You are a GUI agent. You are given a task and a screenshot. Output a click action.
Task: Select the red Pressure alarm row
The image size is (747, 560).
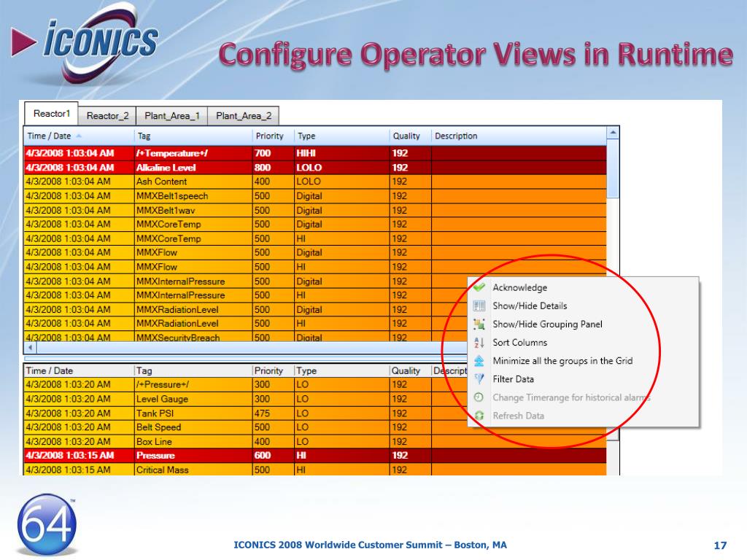pyautogui.click(x=315, y=456)
